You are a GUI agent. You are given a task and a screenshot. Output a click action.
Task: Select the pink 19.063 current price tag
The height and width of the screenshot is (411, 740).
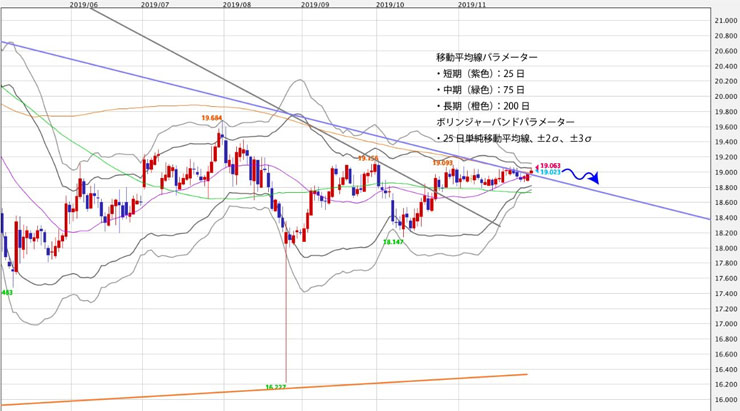[x=550, y=166]
